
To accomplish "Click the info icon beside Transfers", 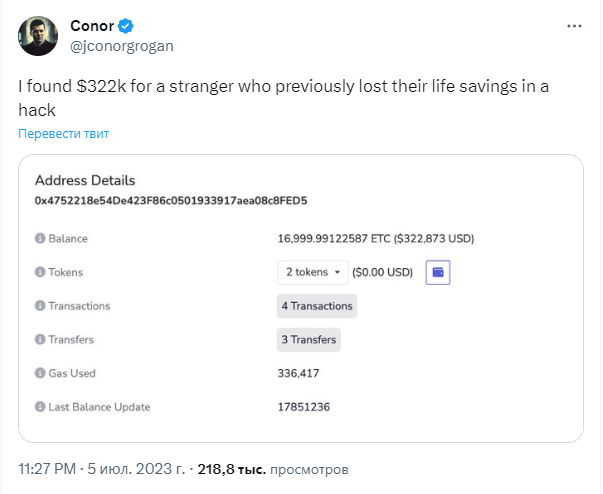I will (40, 339).
